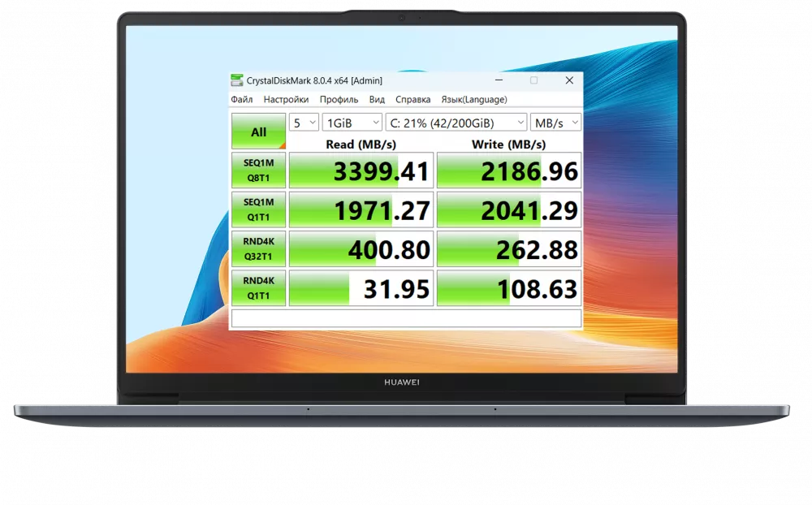Click the Read (MB/s) column header

point(361,144)
